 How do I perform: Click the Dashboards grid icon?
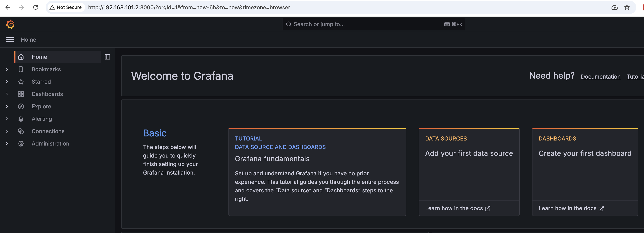pos(21,94)
